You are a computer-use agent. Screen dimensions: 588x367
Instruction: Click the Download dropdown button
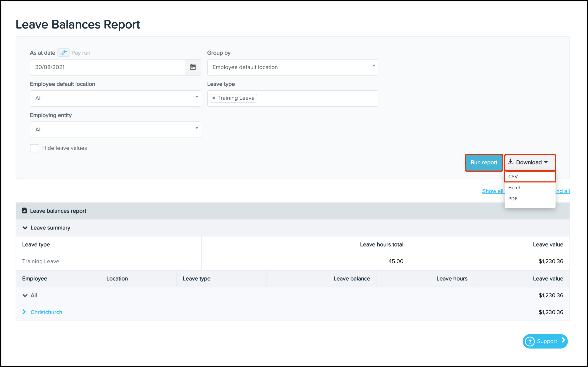530,162
